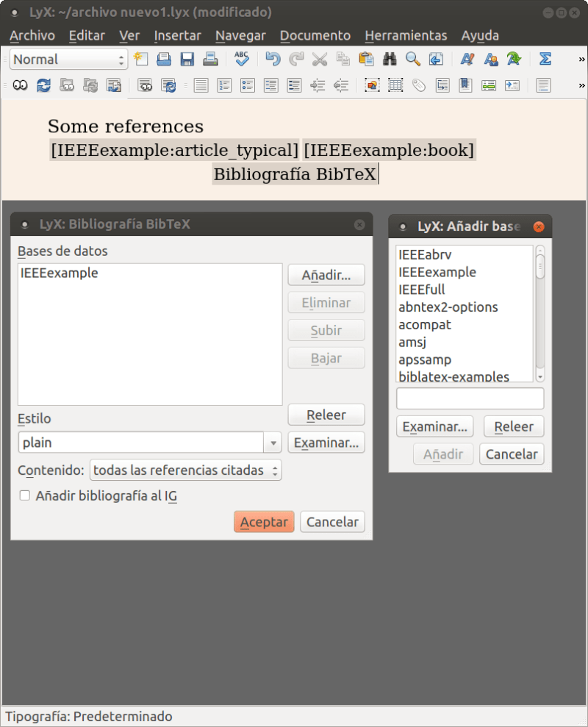Screen dimensions: 588x727
Task: Open the Insertar menu
Action: pyautogui.click(x=178, y=35)
